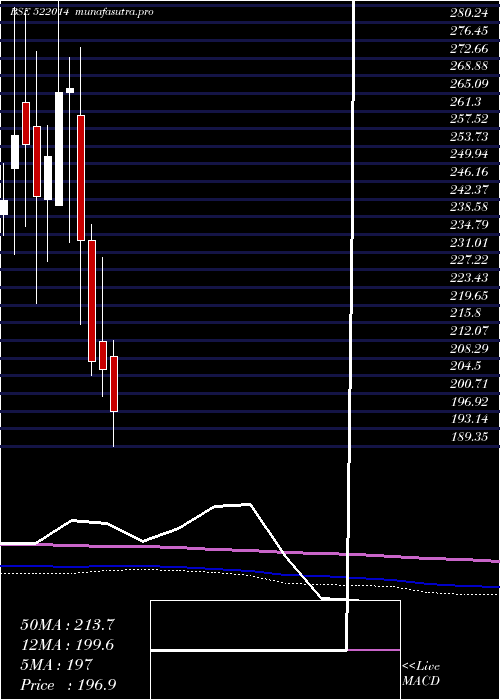Image resolution: width=500 pixels, height=700 pixels.
Task: Select the 268.88 price label
Action: (469, 66)
